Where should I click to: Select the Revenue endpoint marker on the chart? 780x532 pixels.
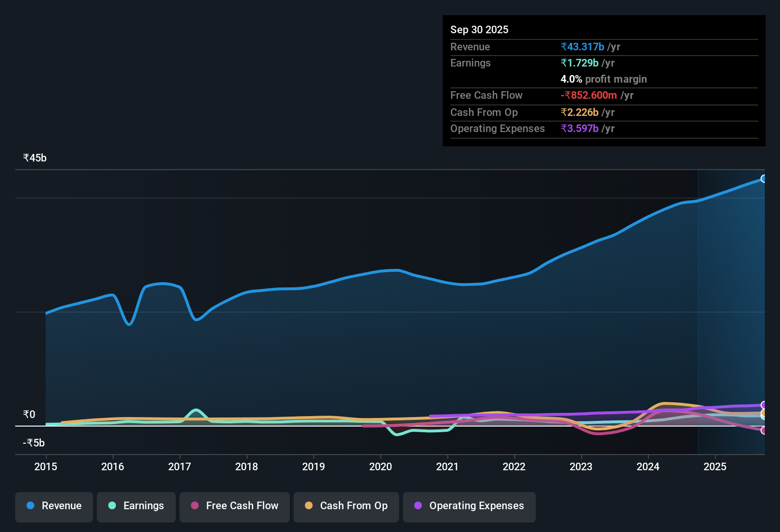pos(764,179)
